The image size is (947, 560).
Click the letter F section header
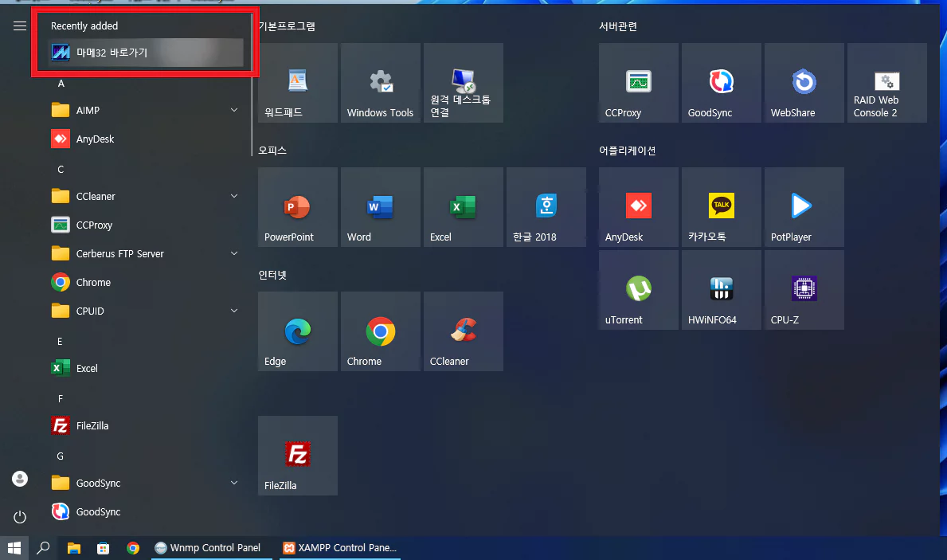(x=61, y=399)
